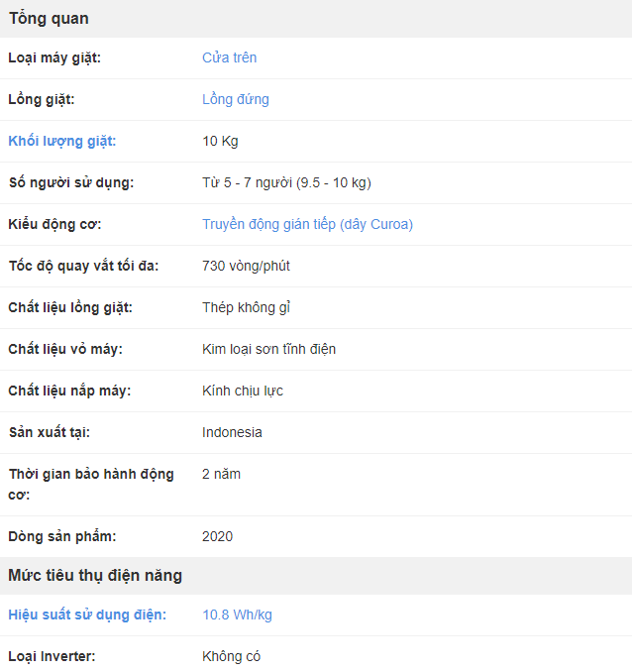Open the "10.8 Wh/kg" link

[x=237, y=615]
